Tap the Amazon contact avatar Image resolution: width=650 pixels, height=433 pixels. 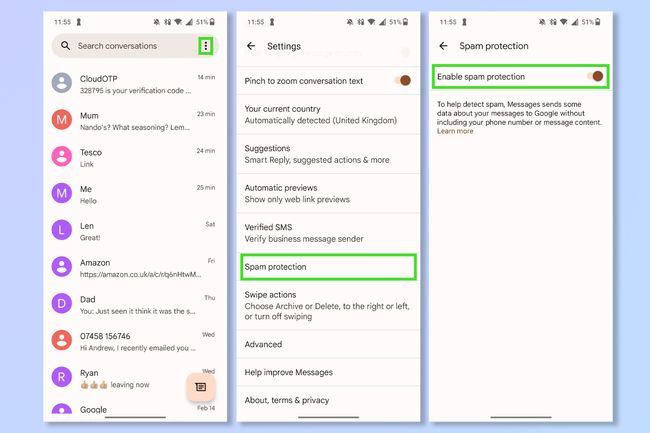tap(62, 266)
